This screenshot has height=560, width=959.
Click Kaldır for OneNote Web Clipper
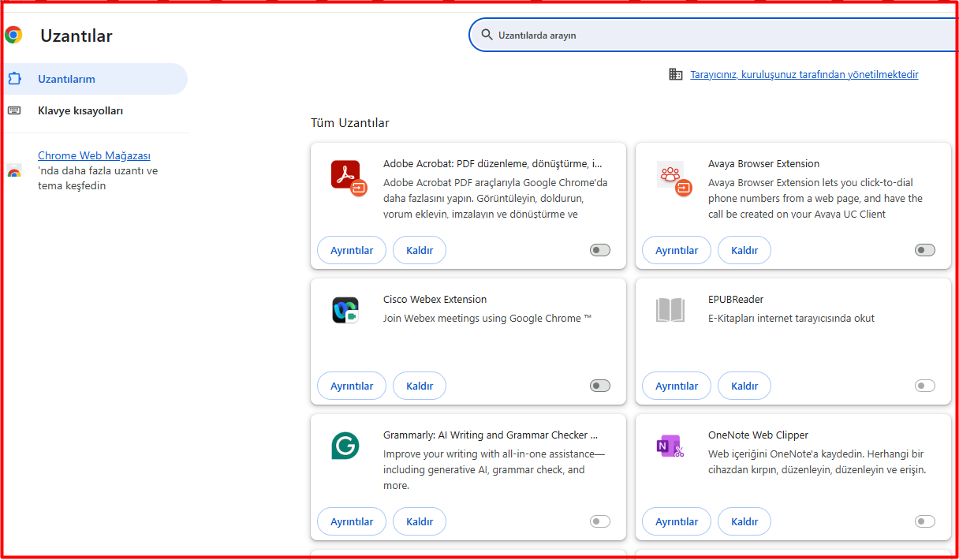click(x=744, y=521)
